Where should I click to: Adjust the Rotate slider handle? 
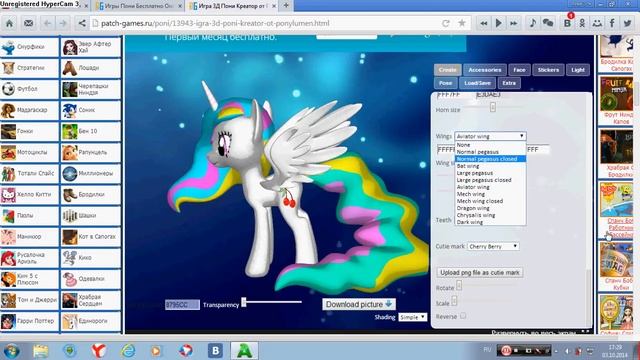tap(459, 286)
